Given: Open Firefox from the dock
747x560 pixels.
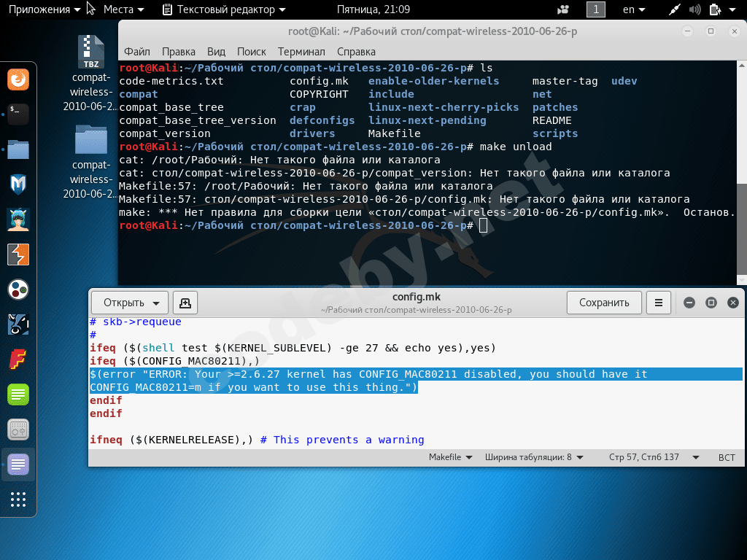Looking at the screenshot, I should point(18,79).
